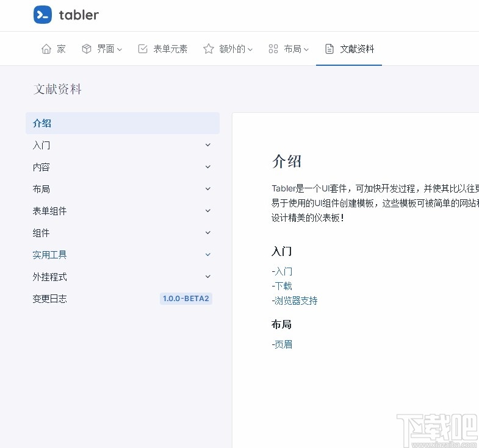Click the 介绍 content heading

tap(287, 161)
